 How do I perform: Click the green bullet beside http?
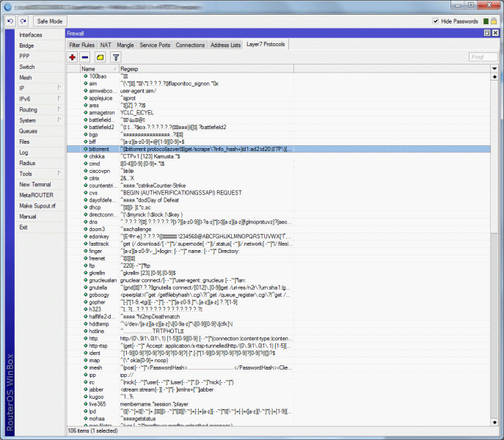tap(86, 338)
